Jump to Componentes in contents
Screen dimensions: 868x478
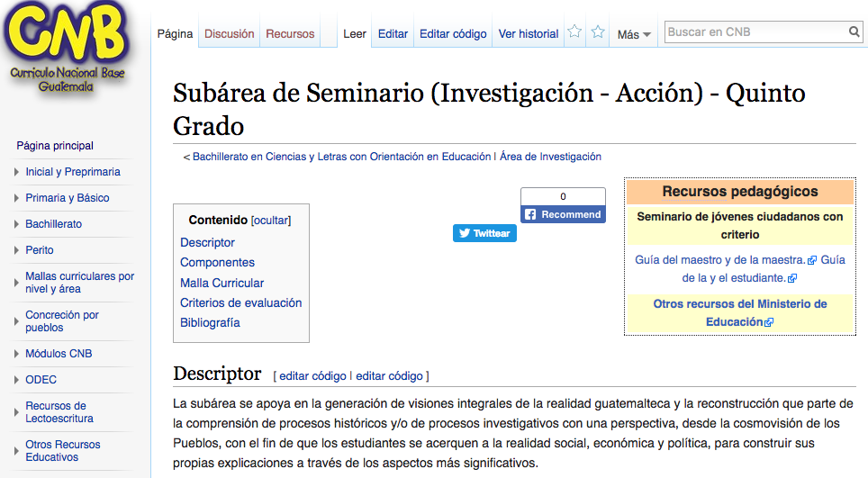(217, 262)
